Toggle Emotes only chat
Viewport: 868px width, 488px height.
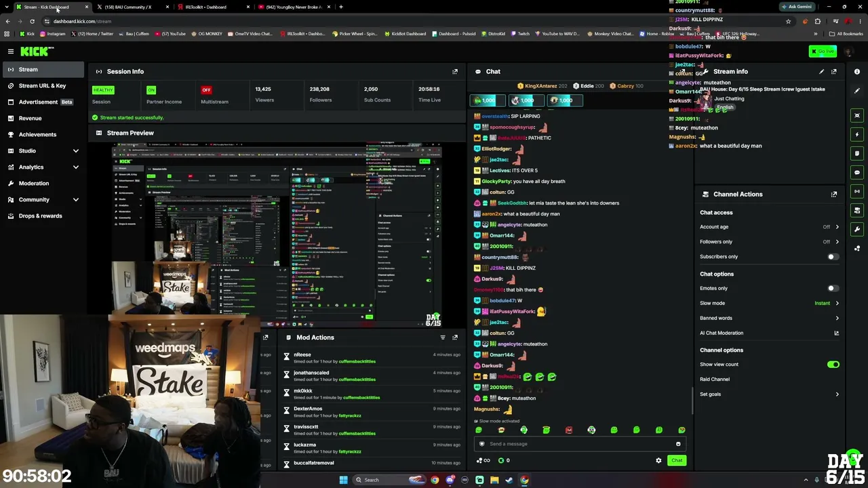click(x=833, y=288)
